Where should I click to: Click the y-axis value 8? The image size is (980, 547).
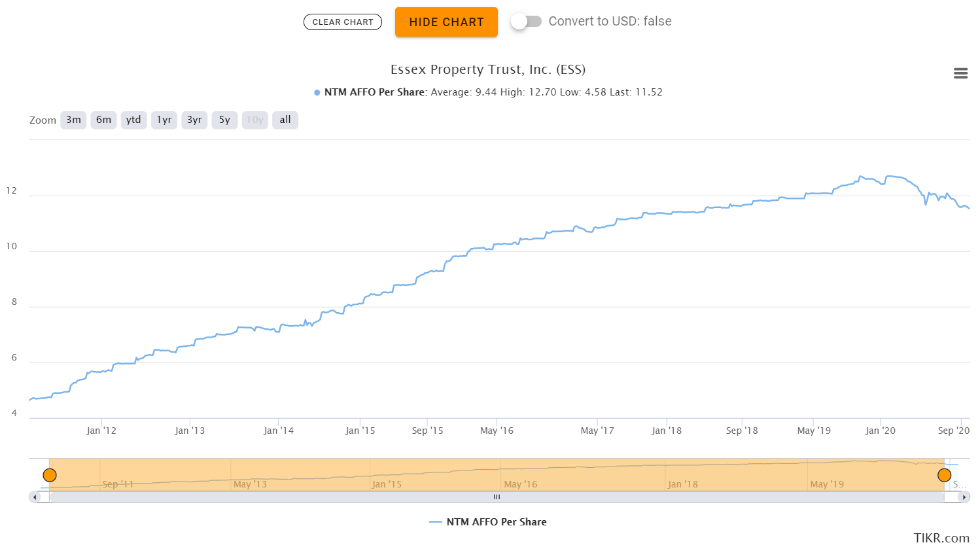tap(14, 302)
